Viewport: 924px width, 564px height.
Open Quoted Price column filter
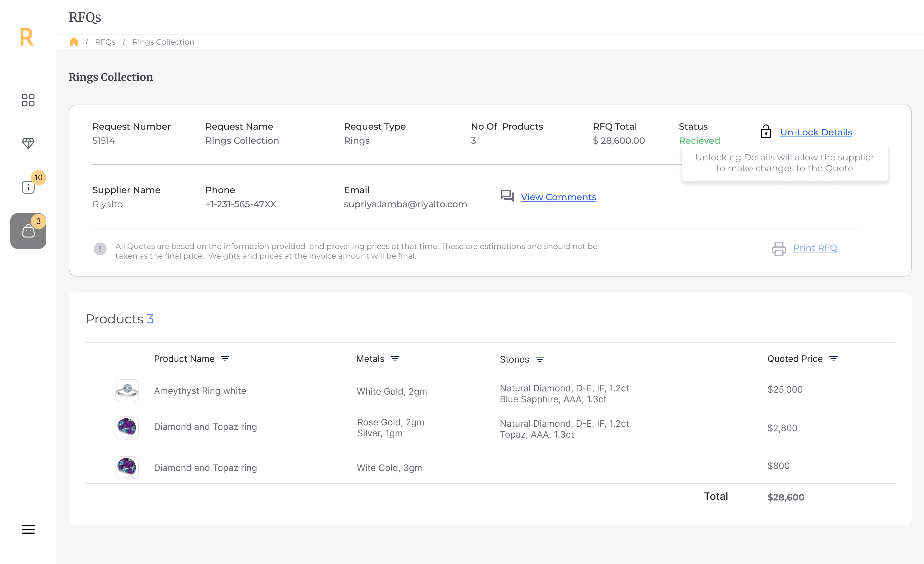tap(833, 359)
